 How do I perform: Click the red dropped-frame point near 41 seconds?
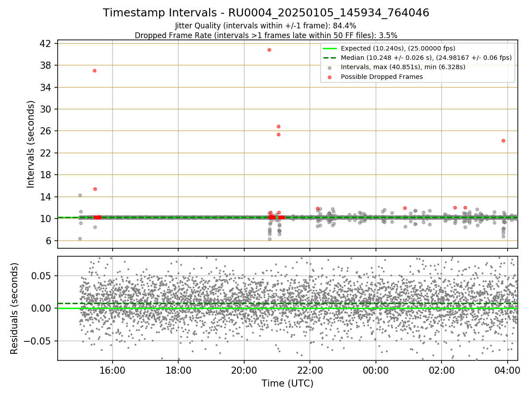point(269,50)
